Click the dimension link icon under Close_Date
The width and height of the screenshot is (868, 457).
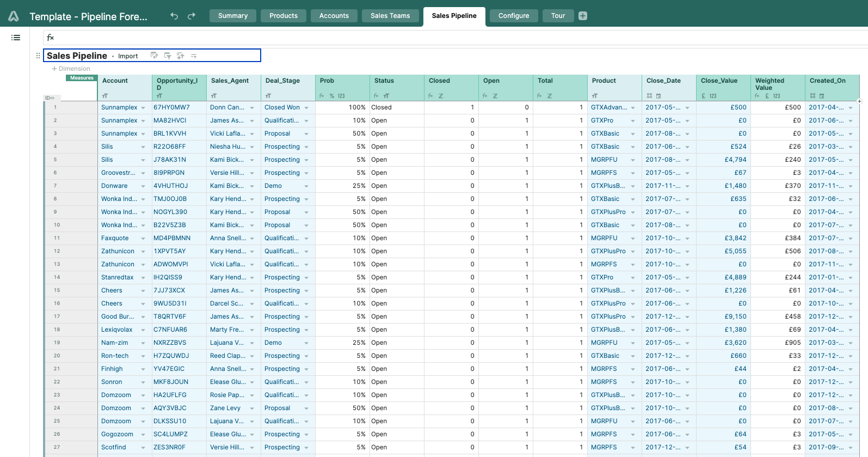tap(649, 96)
